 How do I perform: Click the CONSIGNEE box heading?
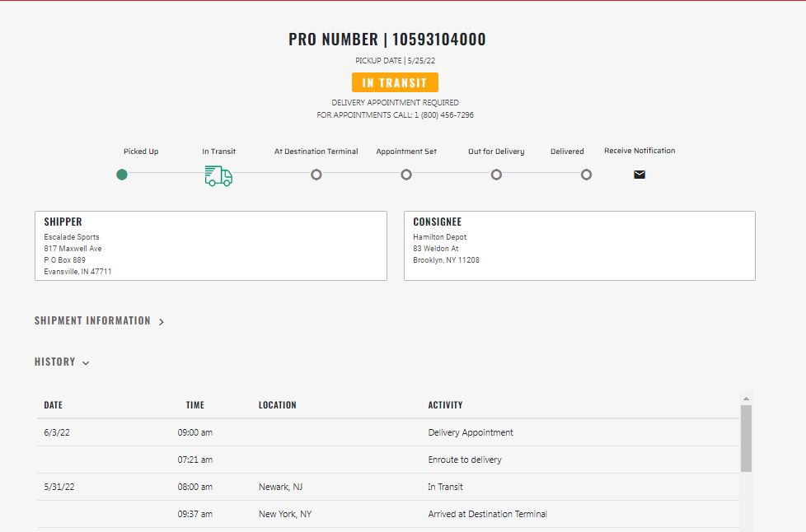(x=437, y=222)
